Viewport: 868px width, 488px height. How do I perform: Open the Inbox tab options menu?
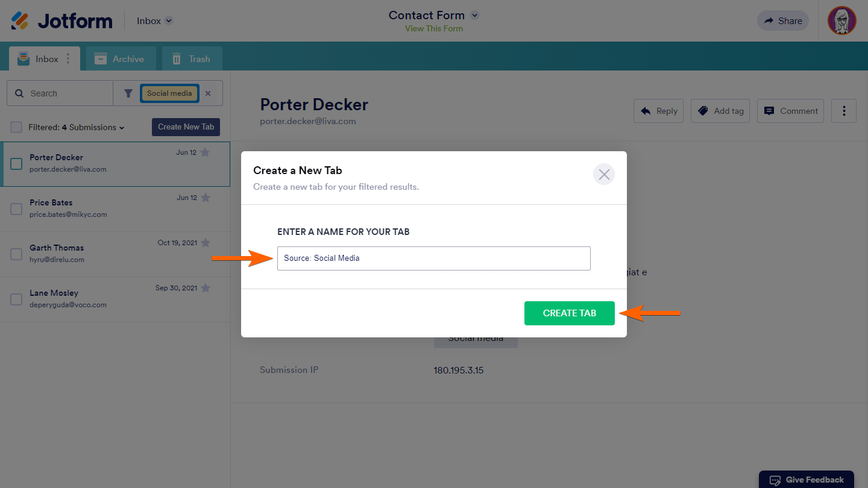pos(68,58)
